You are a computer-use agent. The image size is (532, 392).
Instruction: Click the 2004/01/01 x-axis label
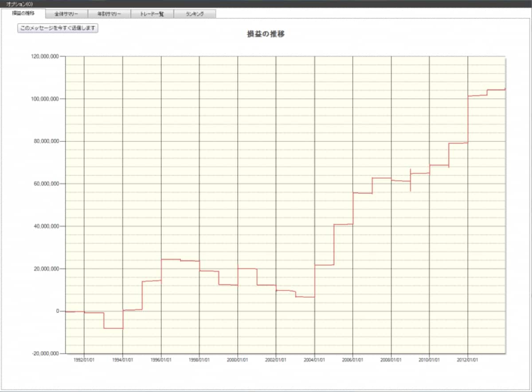(x=314, y=360)
